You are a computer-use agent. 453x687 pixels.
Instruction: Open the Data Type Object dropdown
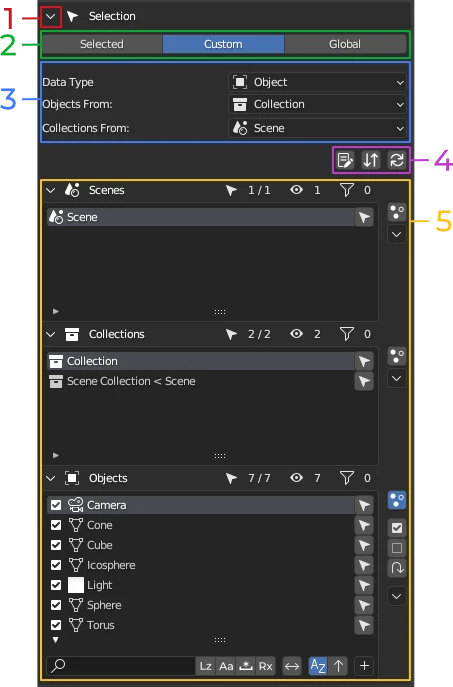tap(318, 82)
